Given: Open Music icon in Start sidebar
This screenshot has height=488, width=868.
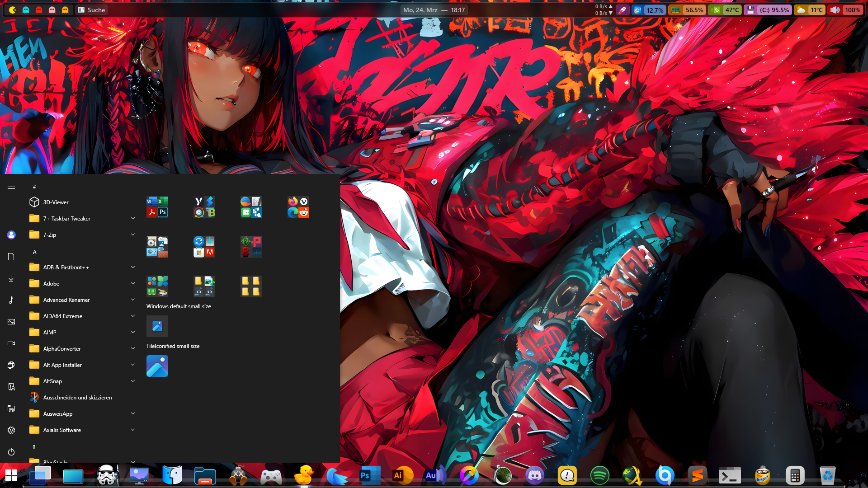Looking at the screenshot, I should tap(11, 300).
